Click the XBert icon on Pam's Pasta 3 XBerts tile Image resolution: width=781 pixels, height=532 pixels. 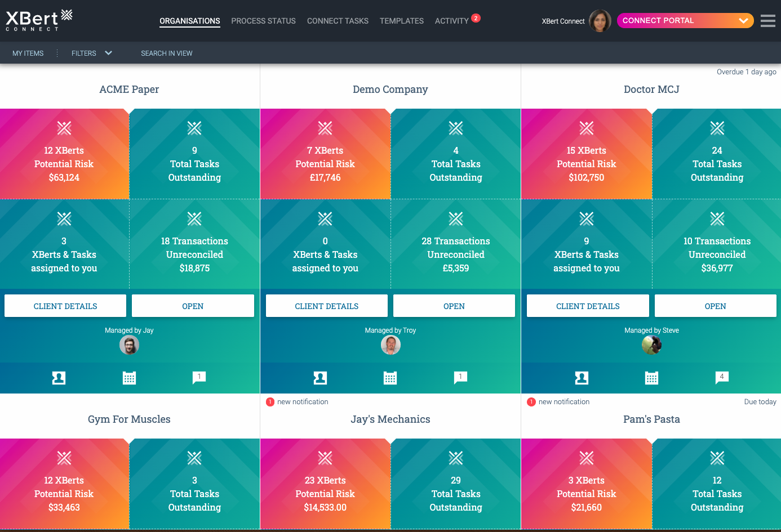click(587, 458)
